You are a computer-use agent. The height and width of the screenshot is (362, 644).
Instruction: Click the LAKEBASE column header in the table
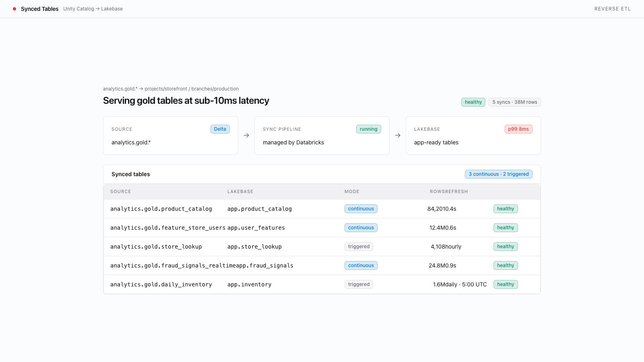point(240,191)
